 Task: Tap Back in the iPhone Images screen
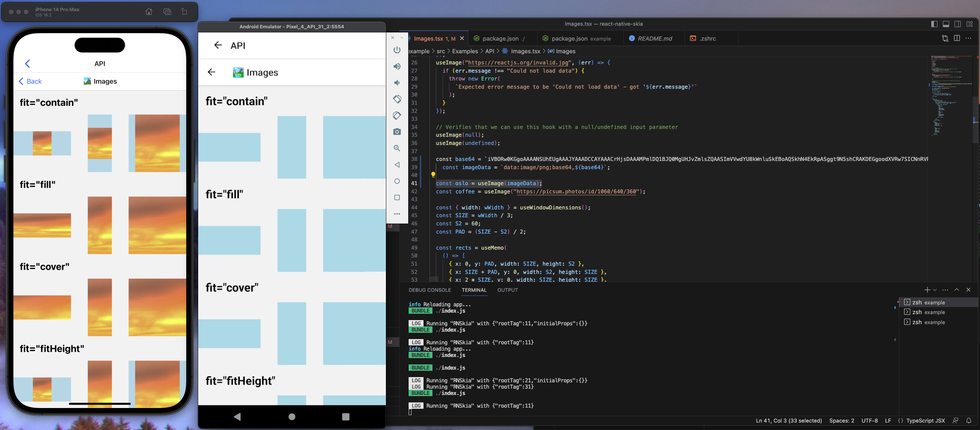coord(30,81)
